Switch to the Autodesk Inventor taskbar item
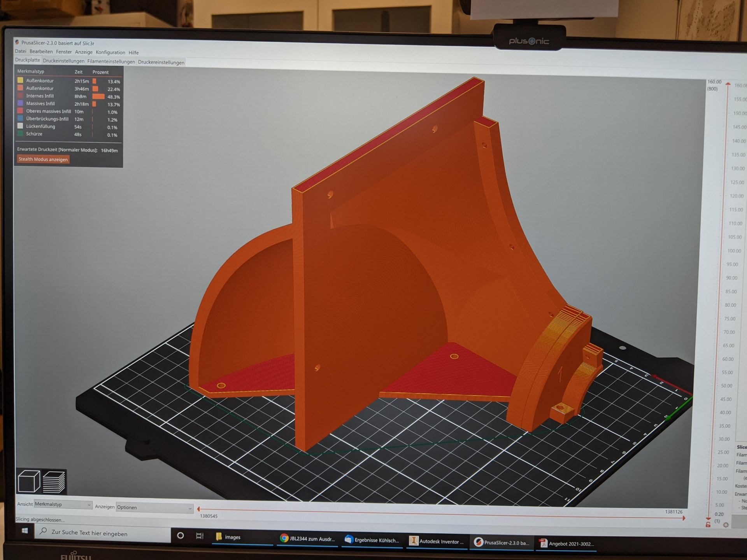Image resolution: width=747 pixels, height=560 pixels. coord(437,541)
